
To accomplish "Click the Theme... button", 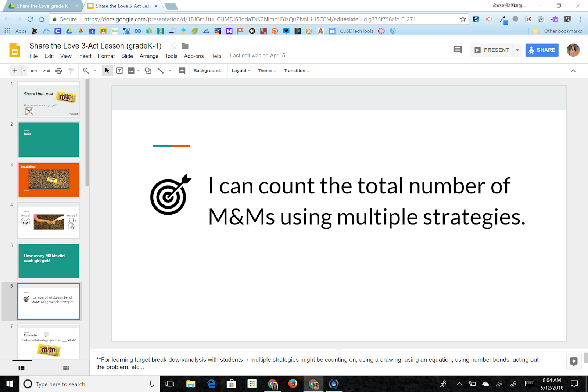I will click(267, 71).
